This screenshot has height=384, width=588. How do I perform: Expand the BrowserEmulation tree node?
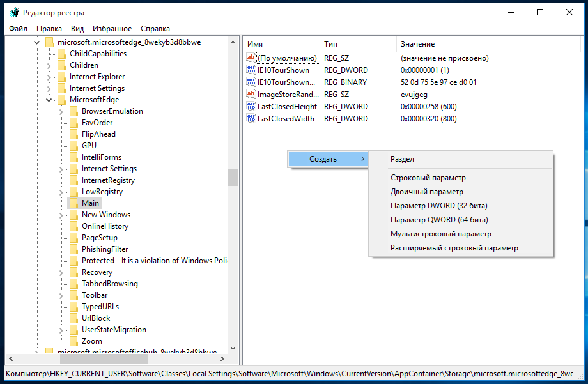tap(61, 111)
